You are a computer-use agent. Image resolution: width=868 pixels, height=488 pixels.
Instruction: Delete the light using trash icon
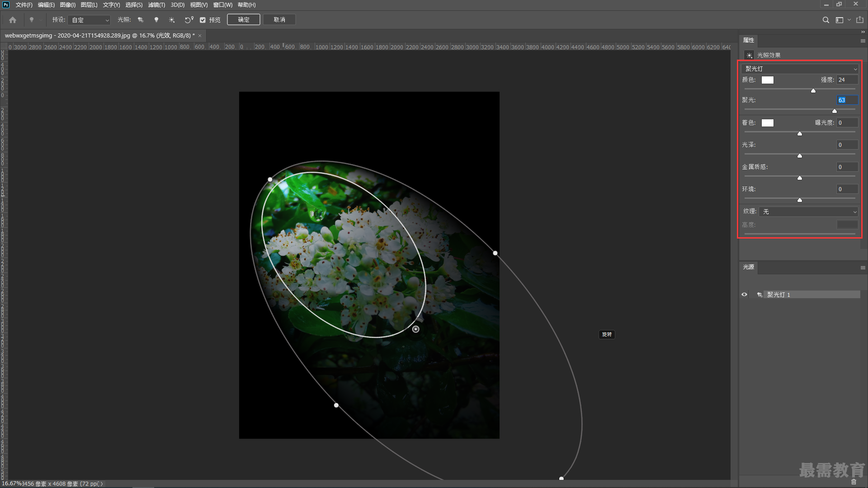[854, 482]
